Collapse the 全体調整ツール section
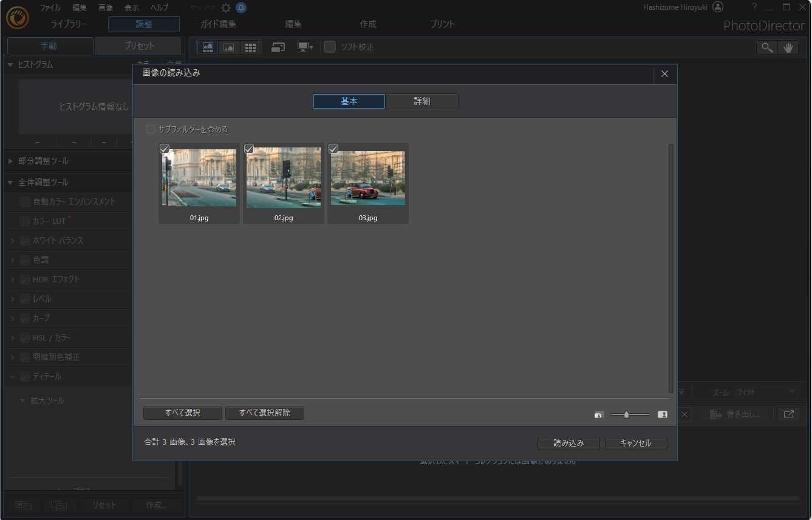 pyautogui.click(x=10, y=182)
